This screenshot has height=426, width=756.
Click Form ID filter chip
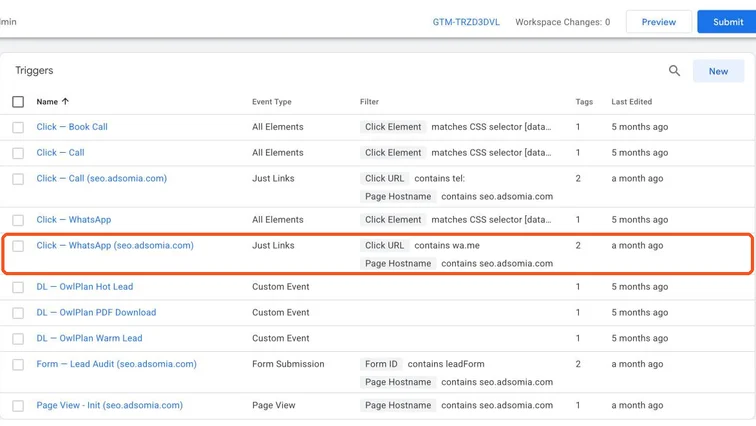click(381, 364)
